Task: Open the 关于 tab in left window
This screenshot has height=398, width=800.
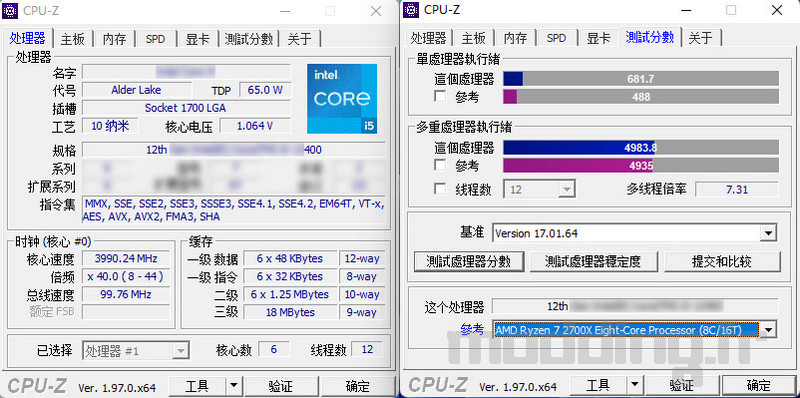Action: [x=299, y=39]
